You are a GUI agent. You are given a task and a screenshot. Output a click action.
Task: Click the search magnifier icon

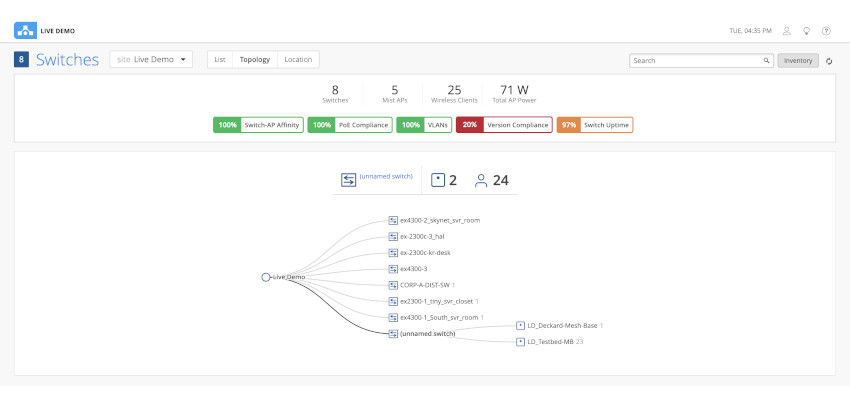point(767,61)
